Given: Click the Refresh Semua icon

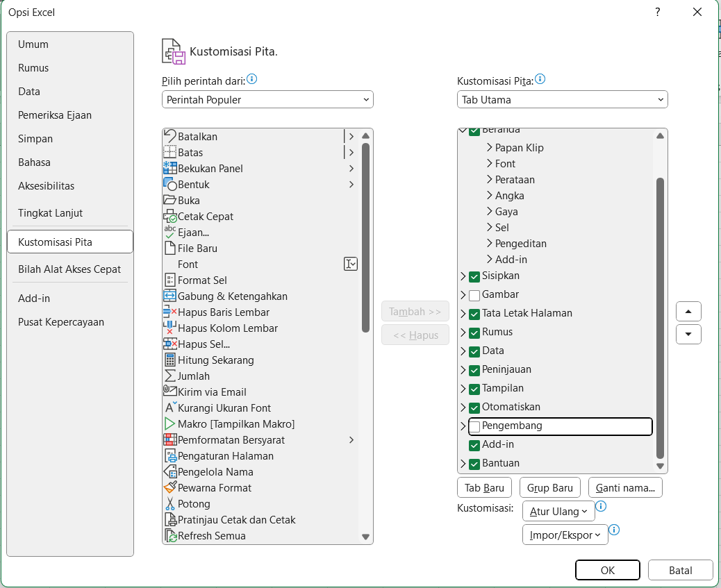Looking at the screenshot, I should click(170, 536).
